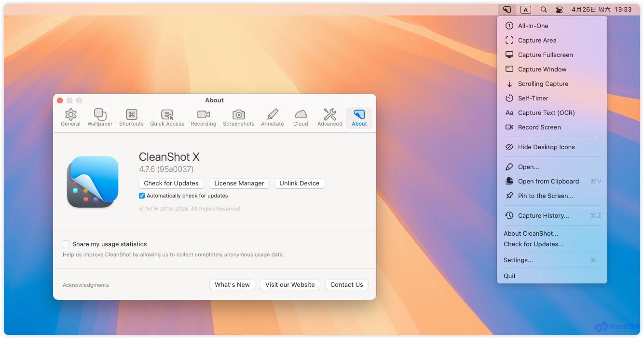Viewport: 644px width, 339px height.
Task: Disable Automatically check for updates checkbox
Action: click(142, 196)
